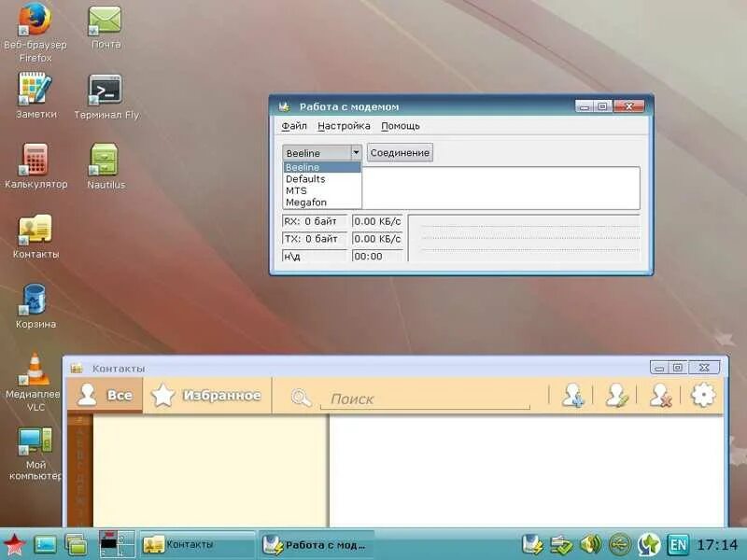Click the 00:00 connection timer field

click(x=377, y=256)
